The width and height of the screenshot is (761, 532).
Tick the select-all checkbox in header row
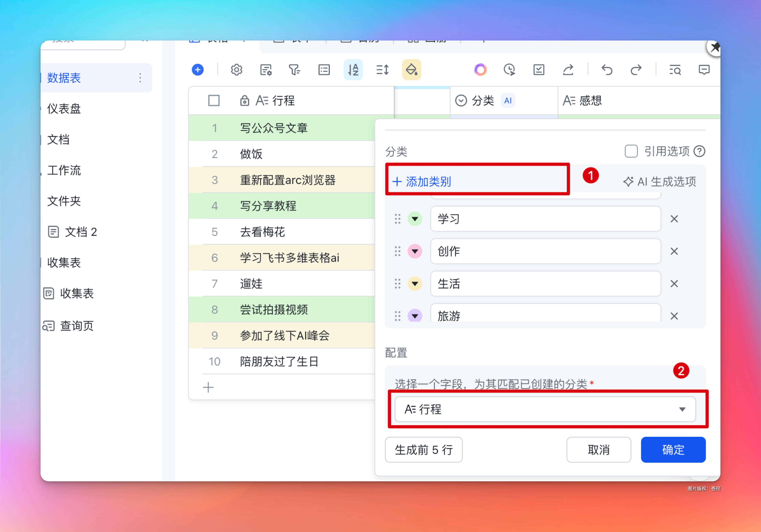click(x=214, y=100)
